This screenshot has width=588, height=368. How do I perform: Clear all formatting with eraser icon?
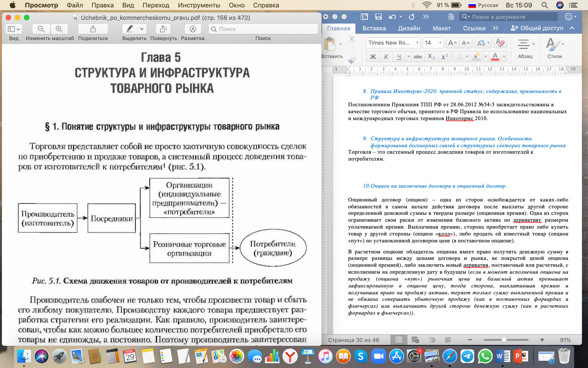click(x=500, y=43)
